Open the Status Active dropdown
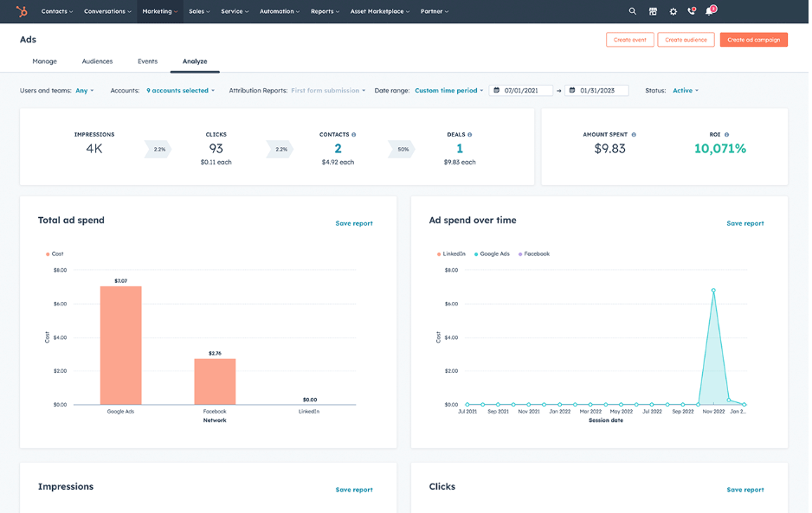The width and height of the screenshot is (812, 513). (685, 90)
